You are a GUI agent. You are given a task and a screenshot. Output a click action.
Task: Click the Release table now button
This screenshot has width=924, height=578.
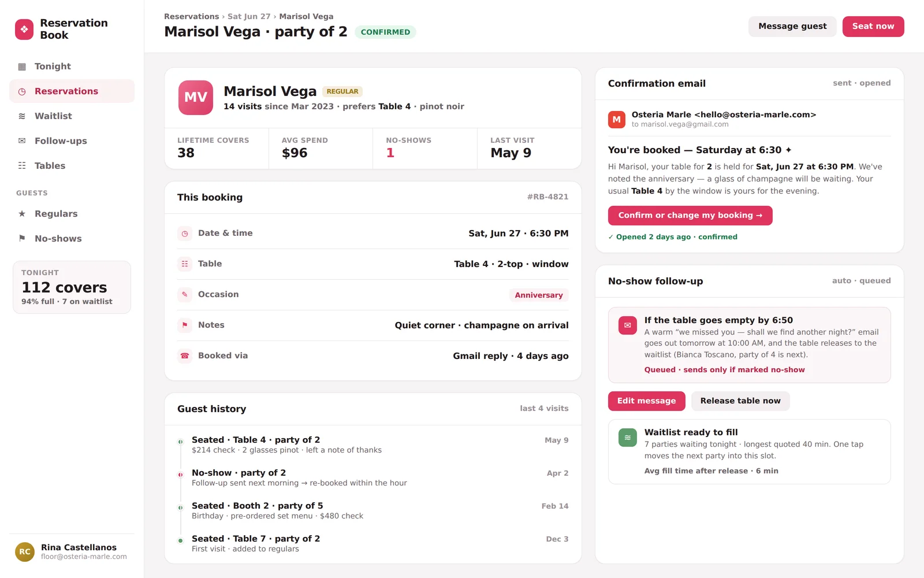[x=740, y=401]
